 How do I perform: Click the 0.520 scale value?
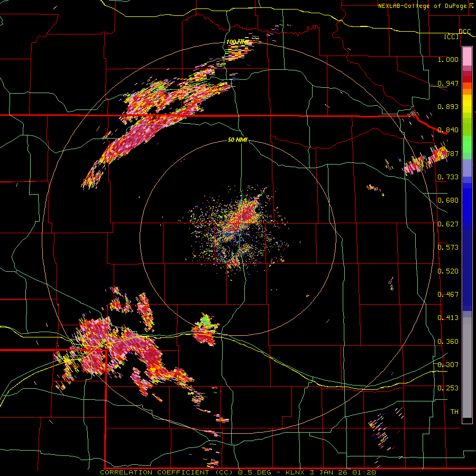click(x=448, y=271)
